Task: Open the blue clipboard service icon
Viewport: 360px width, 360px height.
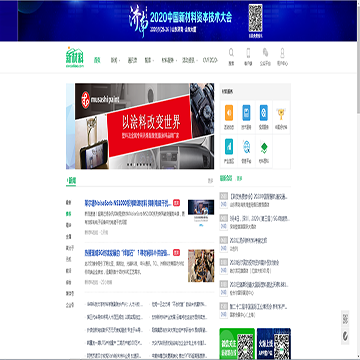Action: click(x=246, y=113)
